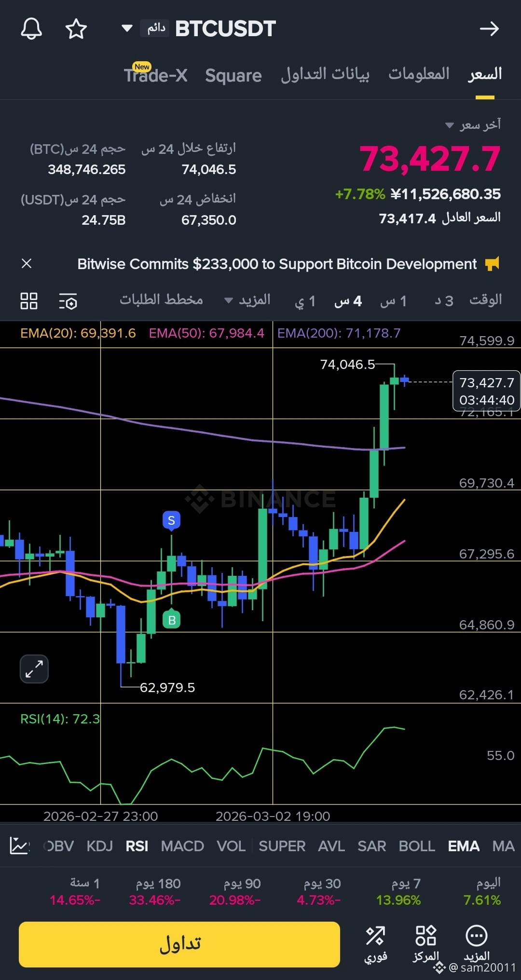The height and width of the screenshot is (980, 521).
Task: Tap the EMA(20) value label
Action: click(78, 333)
